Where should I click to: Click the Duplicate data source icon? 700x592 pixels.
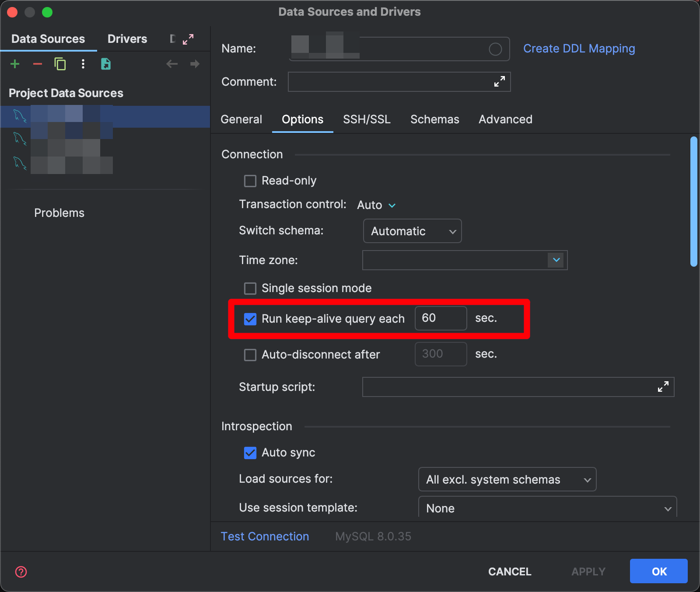[60, 64]
